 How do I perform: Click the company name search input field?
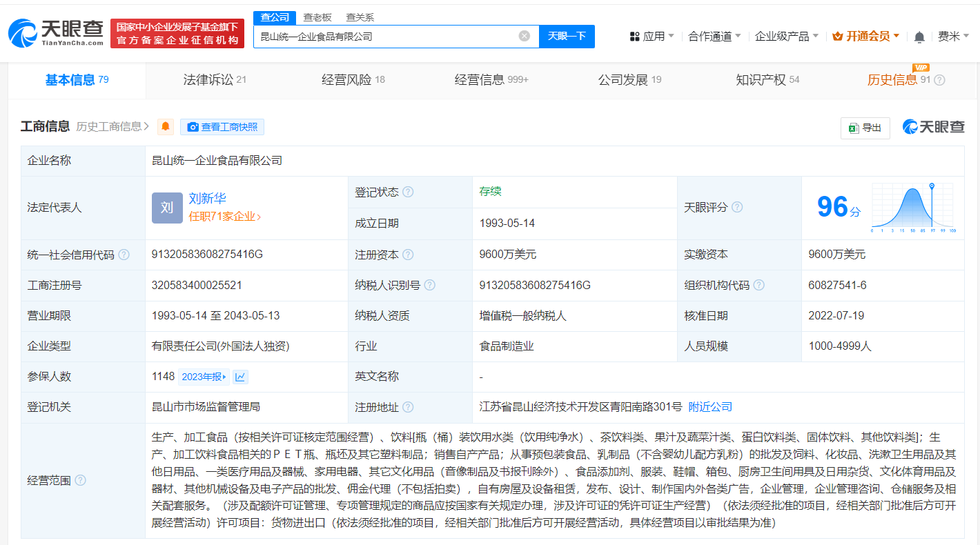pos(386,36)
